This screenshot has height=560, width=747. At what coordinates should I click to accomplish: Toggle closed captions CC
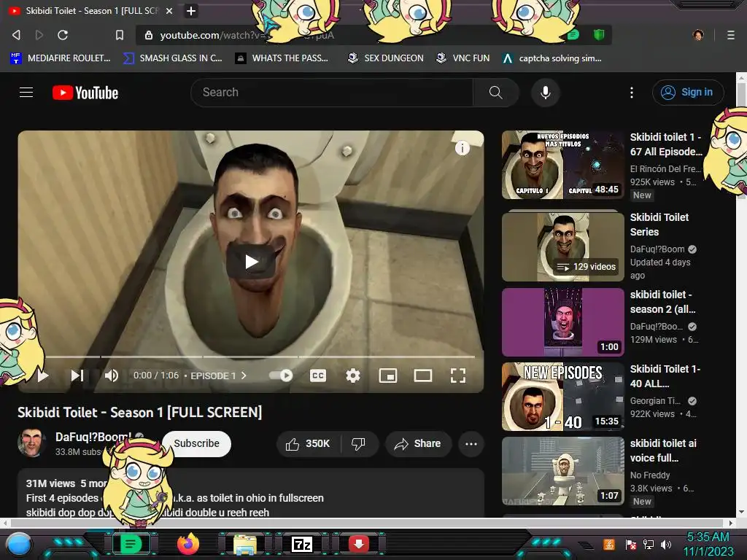[x=318, y=376]
